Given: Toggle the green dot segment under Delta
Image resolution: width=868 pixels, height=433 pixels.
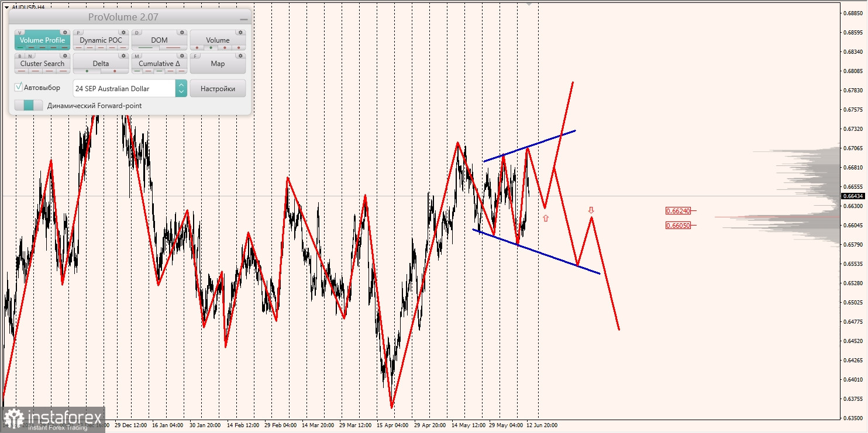Looking at the screenshot, I should click(87, 71).
